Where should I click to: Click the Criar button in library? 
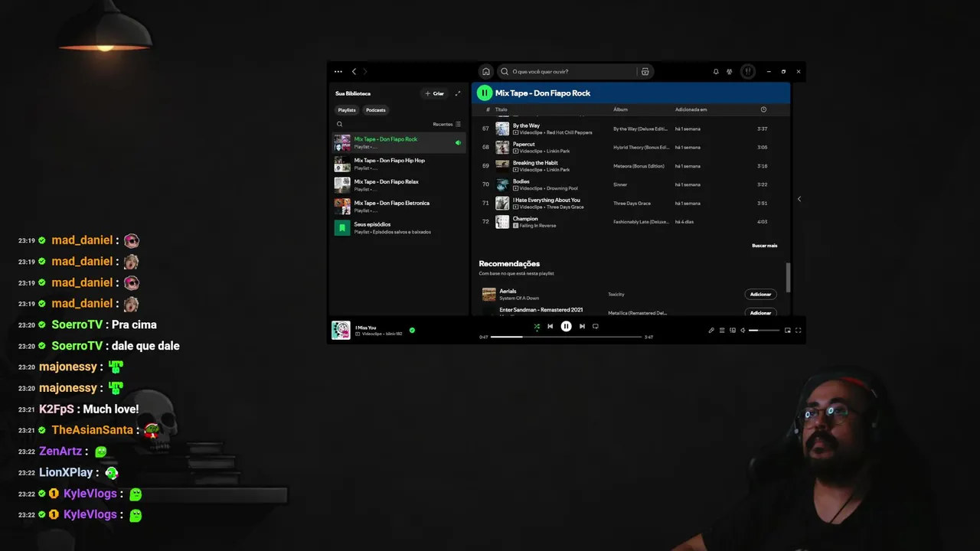click(x=434, y=93)
